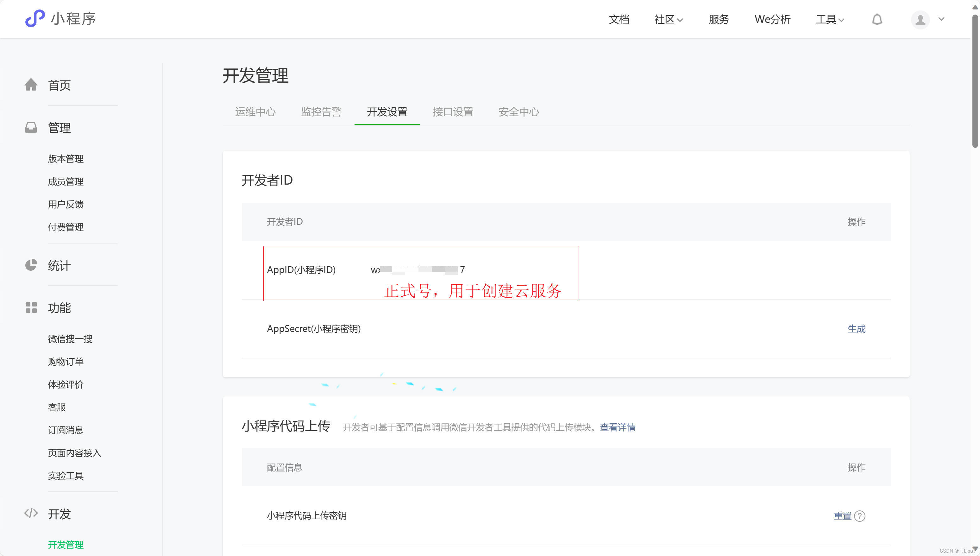Open 客服 in sidebar
The height and width of the screenshot is (556, 980).
pos(57,408)
